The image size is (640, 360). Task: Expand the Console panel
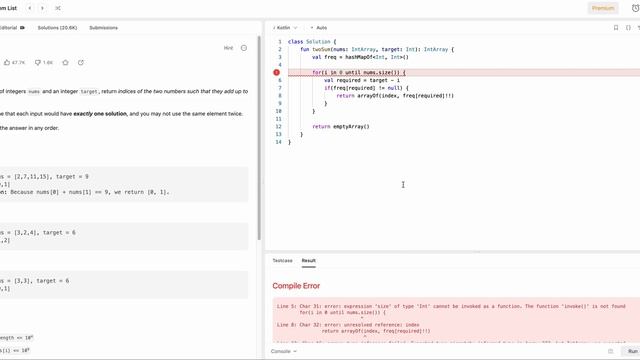(283, 351)
